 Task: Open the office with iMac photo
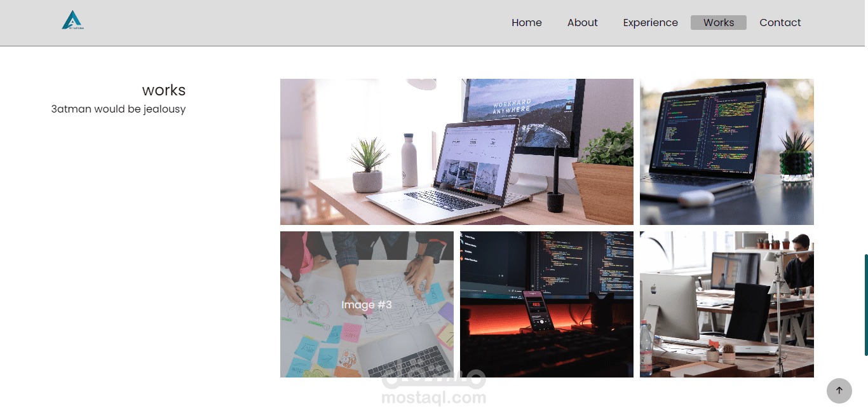pyautogui.click(x=727, y=304)
